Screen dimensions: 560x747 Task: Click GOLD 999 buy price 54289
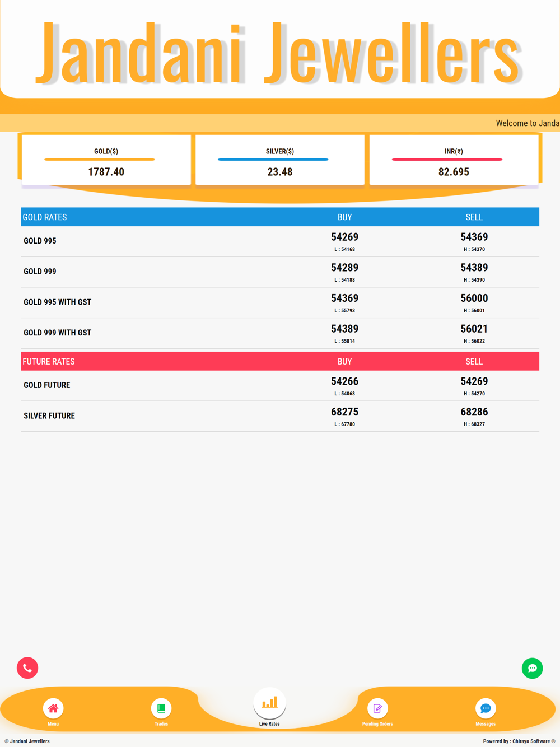pyautogui.click(x=344, y=268)
